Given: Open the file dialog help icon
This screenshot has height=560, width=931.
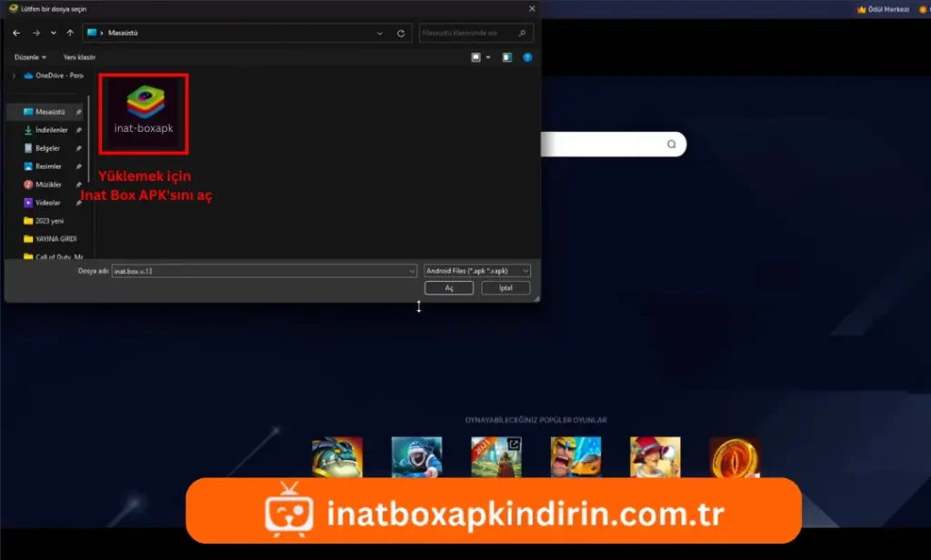Looking at the screenshot, I should (527, 57).
